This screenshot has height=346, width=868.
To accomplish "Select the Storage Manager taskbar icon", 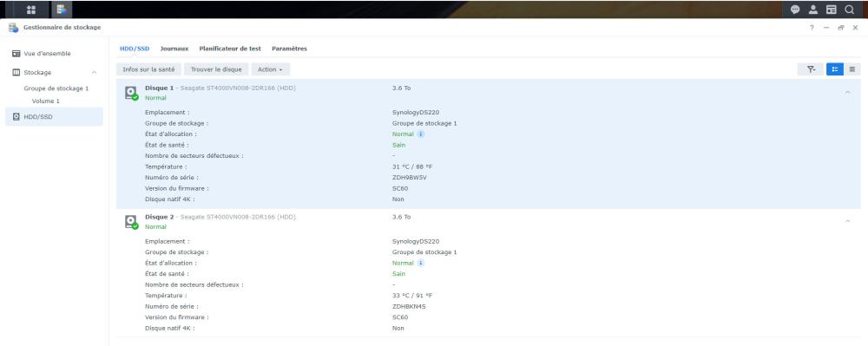I will click(62, 10).
